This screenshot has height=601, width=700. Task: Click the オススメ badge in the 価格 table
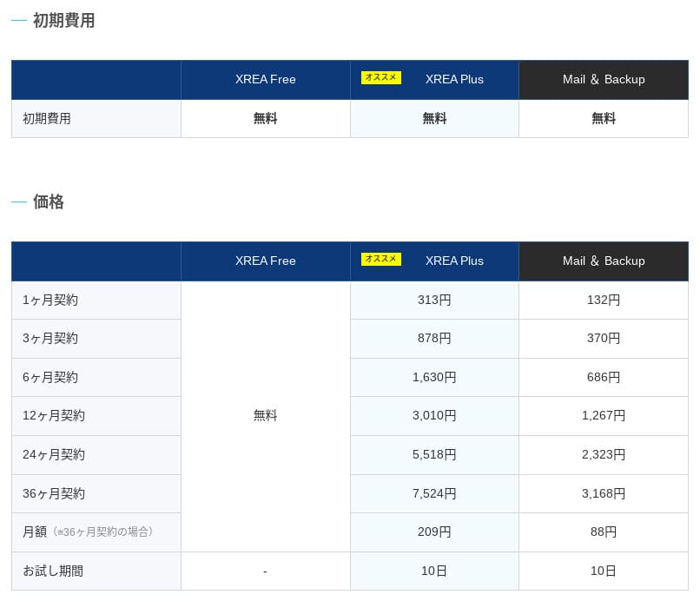click(x=380, y=260)
